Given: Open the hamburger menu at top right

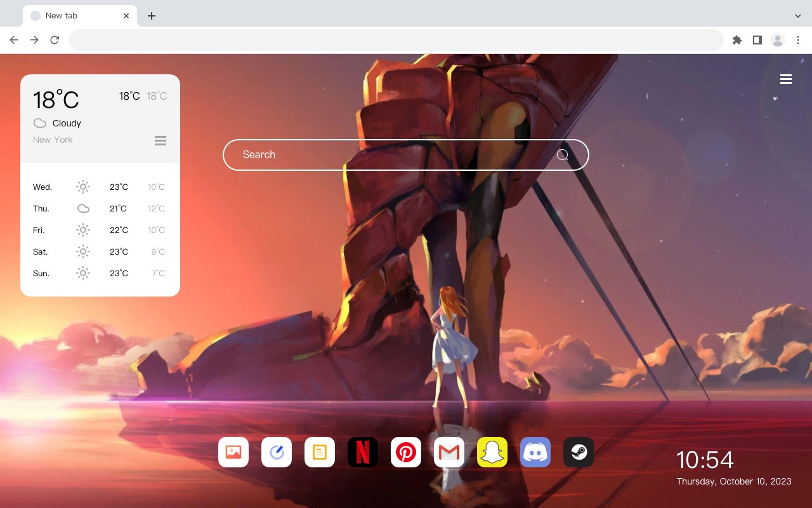Looking at the screenshot, I should pos(786,79).
